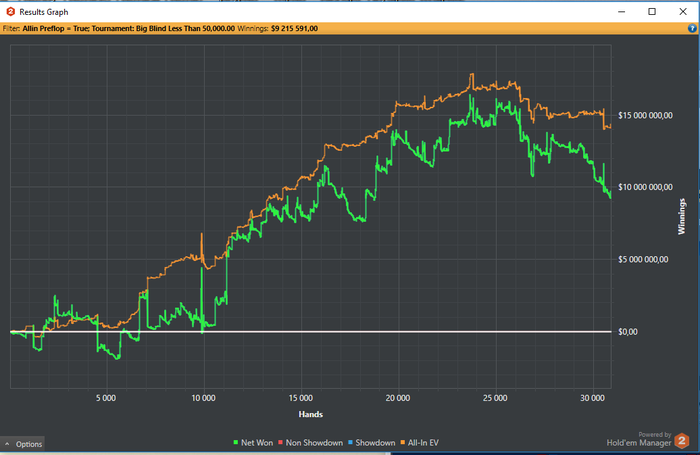Toggle the Non Showdown series in the legend

[x=310, y=442]
